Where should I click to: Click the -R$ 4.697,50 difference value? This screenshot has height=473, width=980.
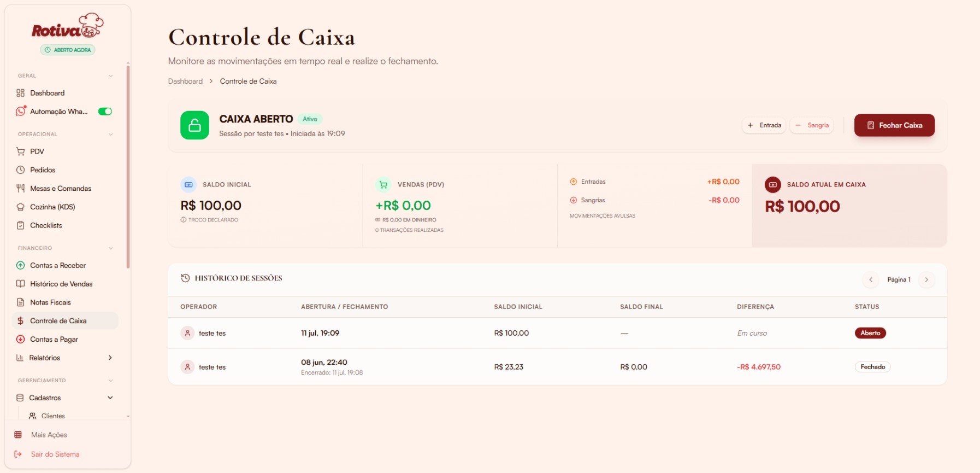pos(759,367)
